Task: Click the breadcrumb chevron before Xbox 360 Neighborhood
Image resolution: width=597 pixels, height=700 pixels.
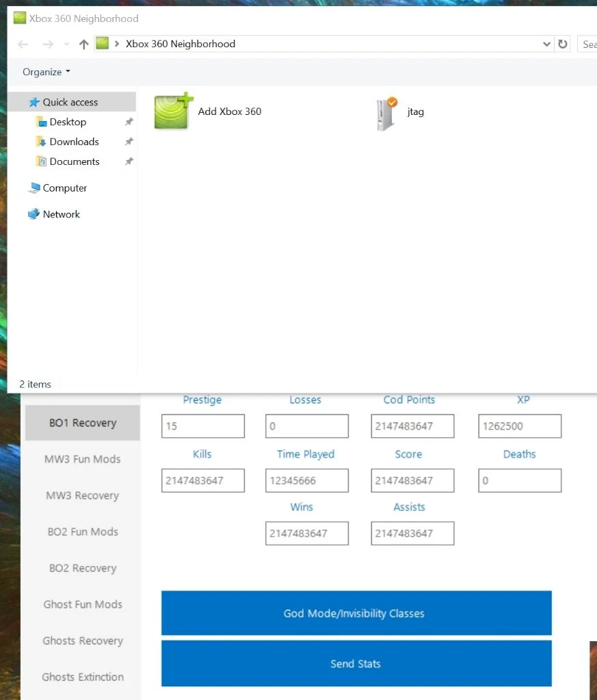Action: pos(117,44)
